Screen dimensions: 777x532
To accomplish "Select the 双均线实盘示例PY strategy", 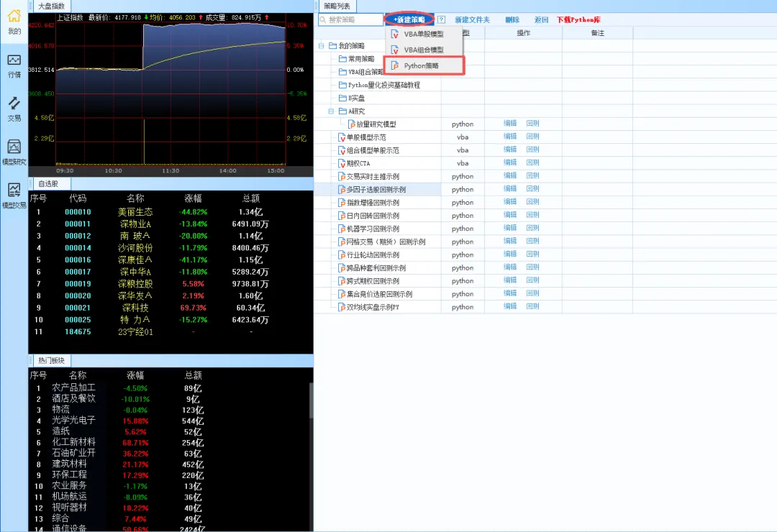I will (x=373, y=307).
